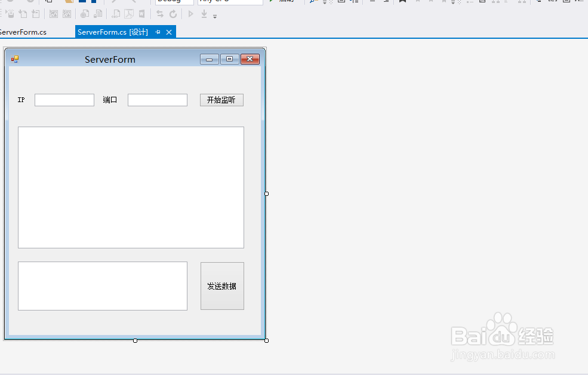Click the ServerForm title bar application icon

point(15,59)
